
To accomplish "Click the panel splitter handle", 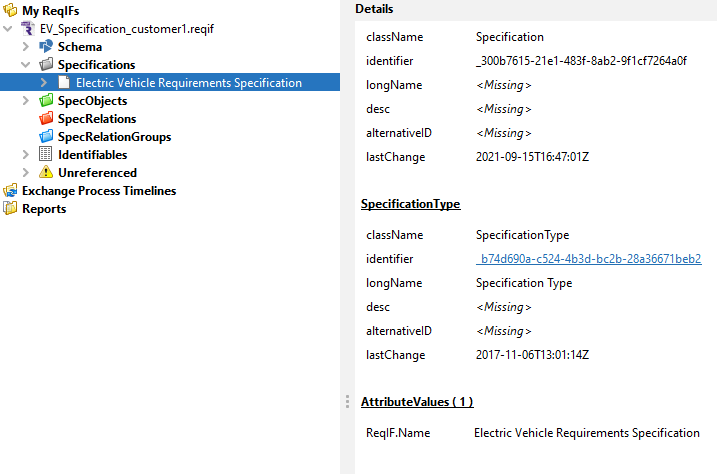I will [347, 400].
